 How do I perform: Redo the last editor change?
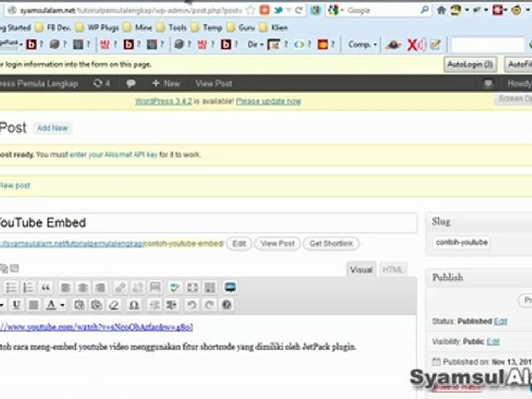click(209, 305)
